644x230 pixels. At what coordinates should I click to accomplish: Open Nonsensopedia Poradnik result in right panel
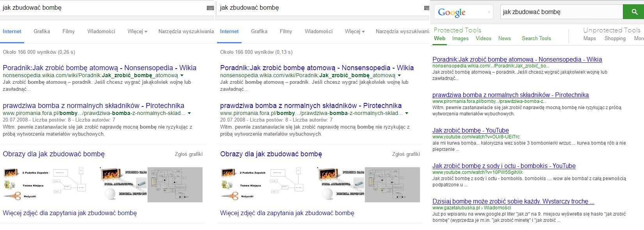(x=517, y=59)
